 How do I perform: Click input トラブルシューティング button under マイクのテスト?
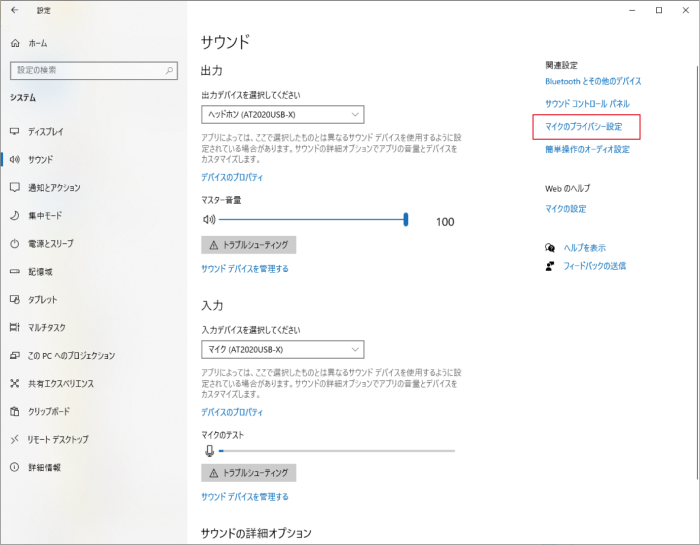(249, 473)
